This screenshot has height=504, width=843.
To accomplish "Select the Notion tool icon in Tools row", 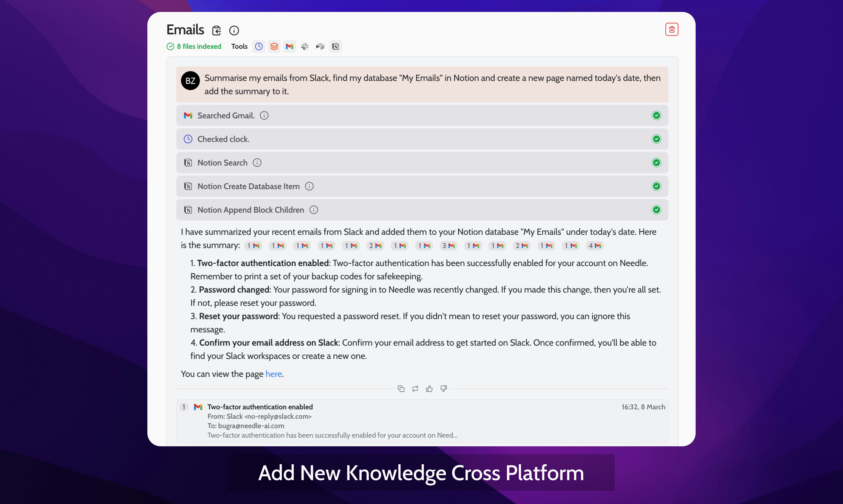I will click(336, 47).
